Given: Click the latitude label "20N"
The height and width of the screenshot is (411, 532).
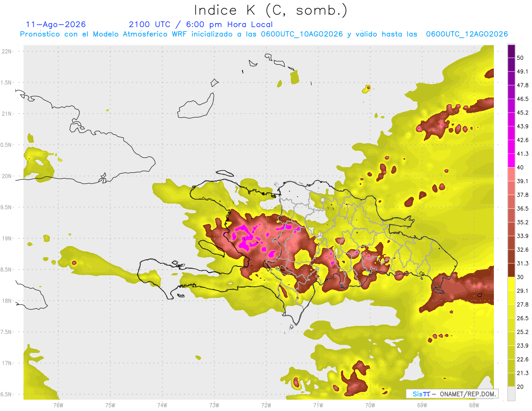Looking at the screenshot, I should 6,176.
